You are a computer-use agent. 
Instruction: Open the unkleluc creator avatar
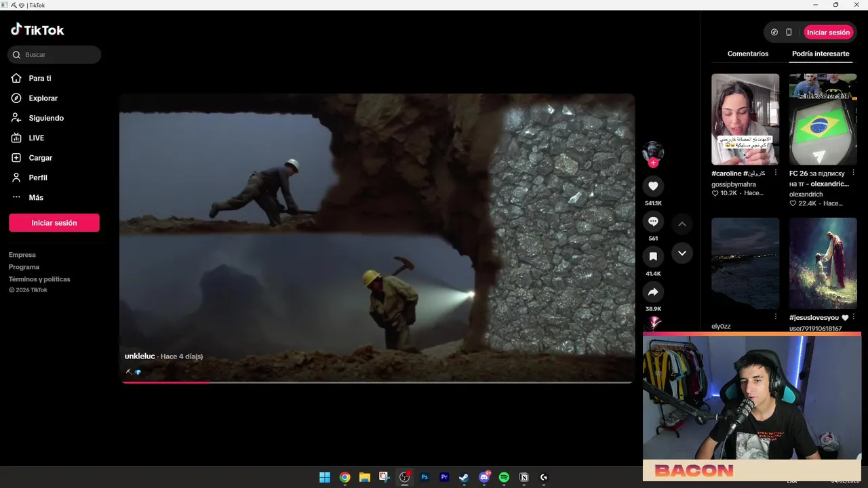coord(653,151)
